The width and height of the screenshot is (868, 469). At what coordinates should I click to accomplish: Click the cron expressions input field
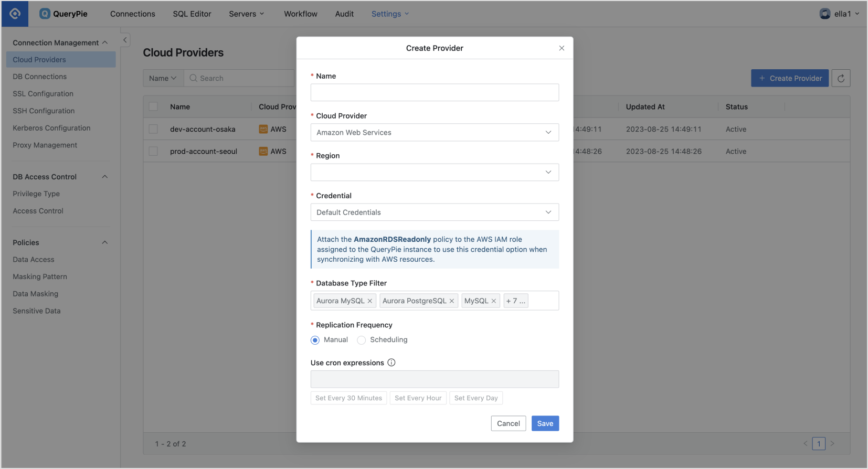coord(435,379)
